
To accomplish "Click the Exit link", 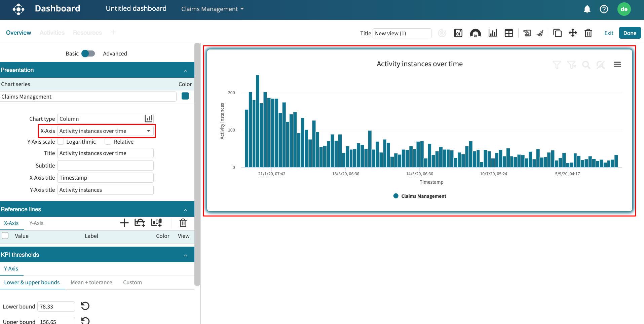I will tap(609, 33).
